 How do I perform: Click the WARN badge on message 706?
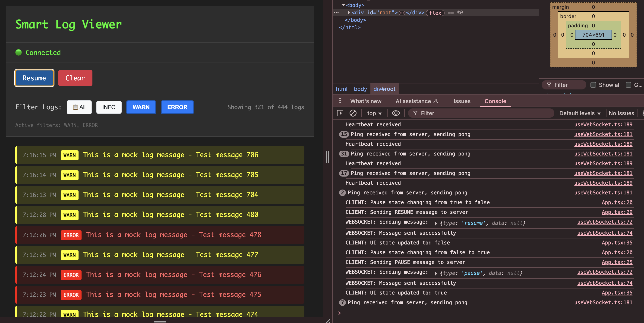click(x=69, y=155)
